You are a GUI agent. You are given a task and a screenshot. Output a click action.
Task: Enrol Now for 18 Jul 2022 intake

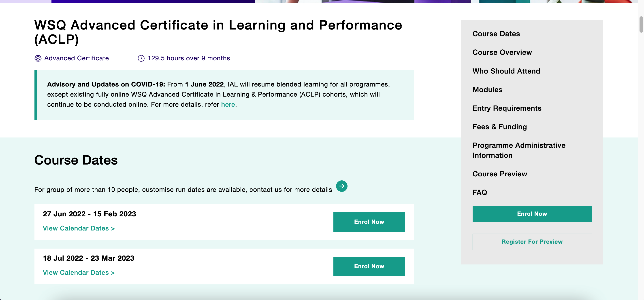[x=369, y=266]
